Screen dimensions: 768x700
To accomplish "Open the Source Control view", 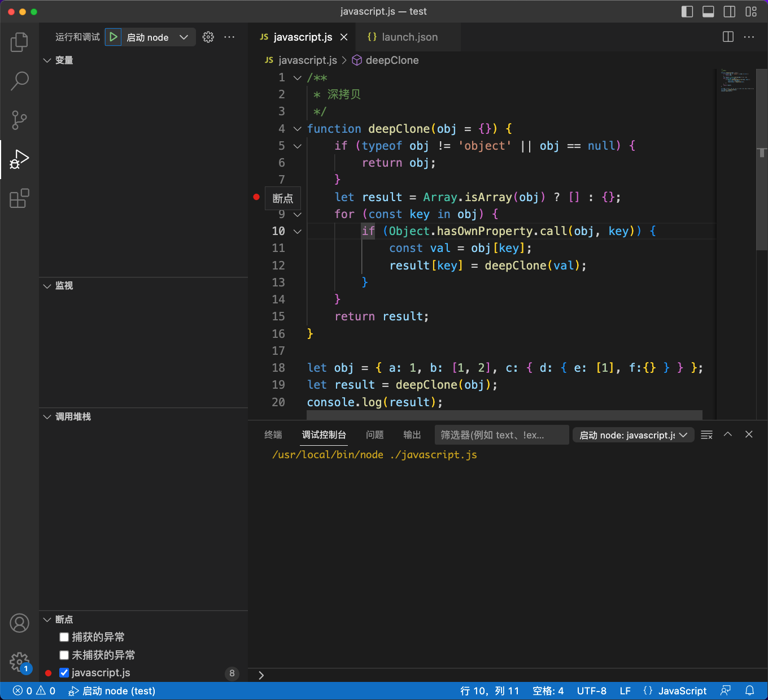I will pos(19,120).
